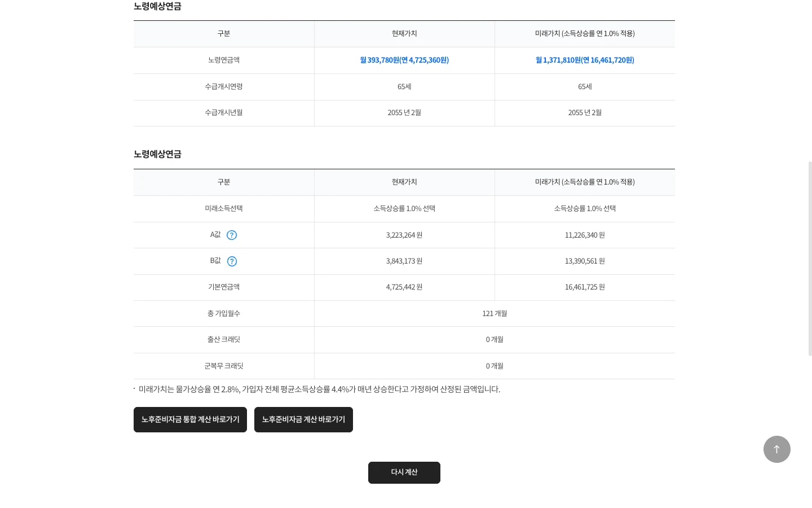Click the 노령연금액 row label

click(x=224, y=60)
